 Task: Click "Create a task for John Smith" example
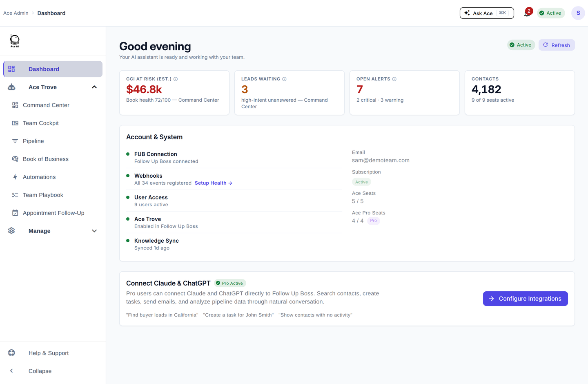[238, 315]
